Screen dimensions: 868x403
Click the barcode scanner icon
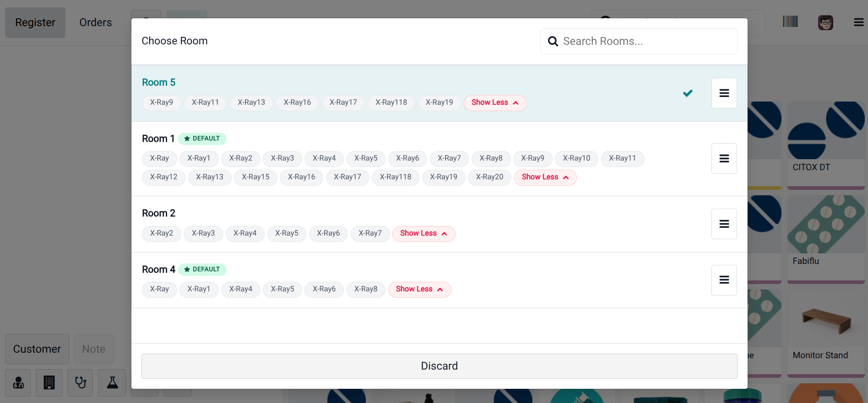pos(790,22)
